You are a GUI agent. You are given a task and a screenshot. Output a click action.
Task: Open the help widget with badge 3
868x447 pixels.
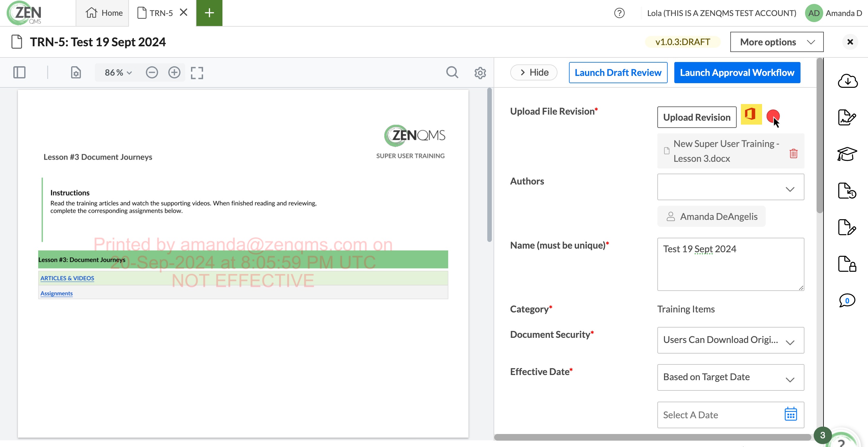pos(842,439)
